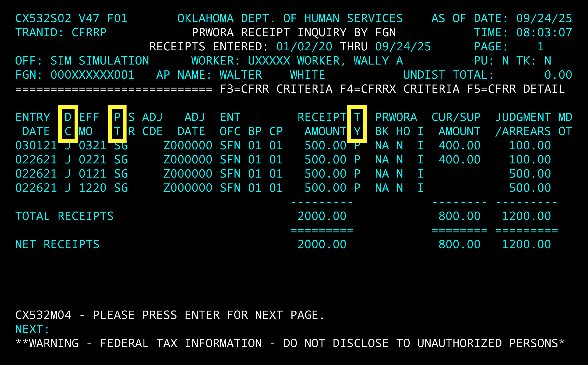Click AS OF DATE value 09/24/25
The width and height of the screenshot is (588, 365).
click(544, 19)
